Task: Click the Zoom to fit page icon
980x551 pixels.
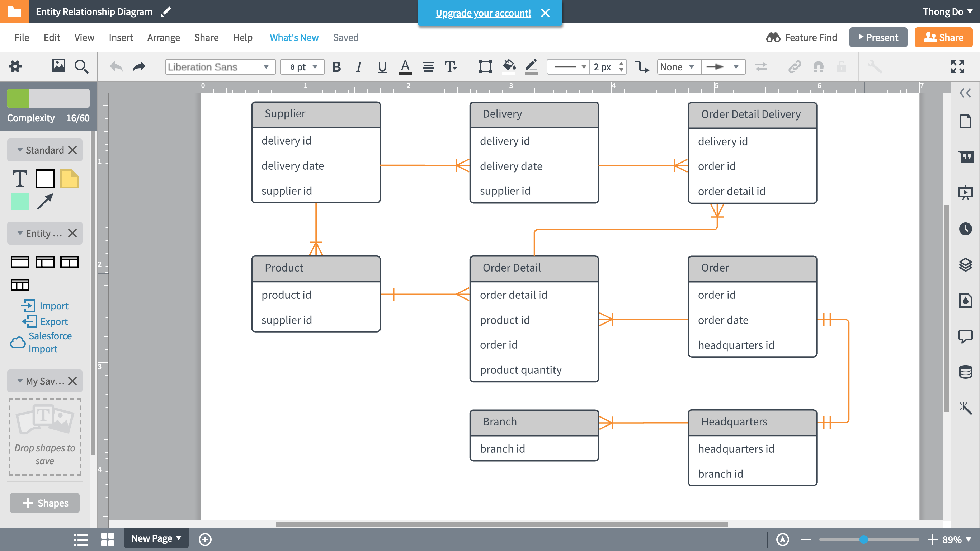Action: pyautogui.click(x=957, y=66)
